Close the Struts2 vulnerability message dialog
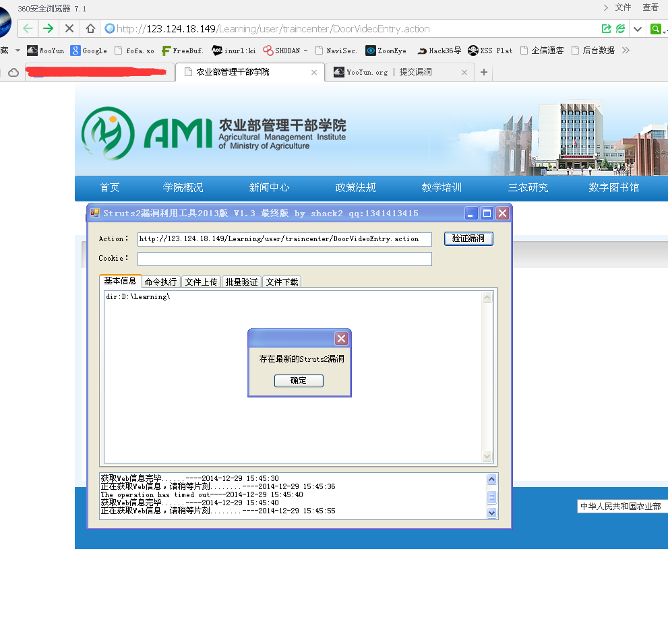This screenshot has height=644, width=668. [x=341, y=338]
